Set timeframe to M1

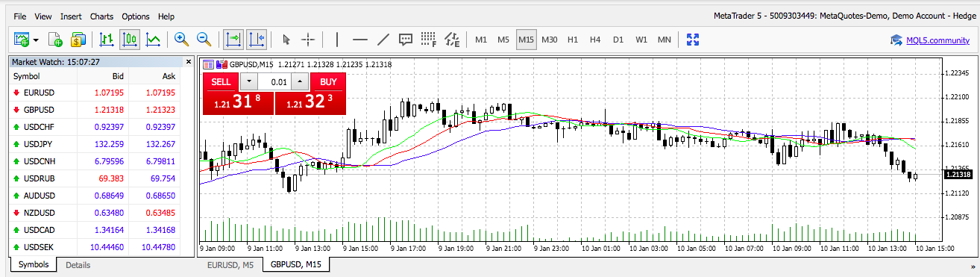tap(481, 40)
